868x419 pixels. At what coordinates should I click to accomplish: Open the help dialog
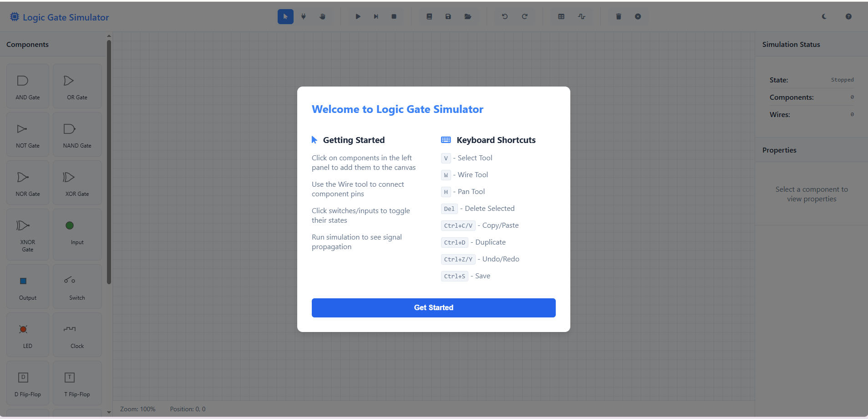(x=848, y=16)
